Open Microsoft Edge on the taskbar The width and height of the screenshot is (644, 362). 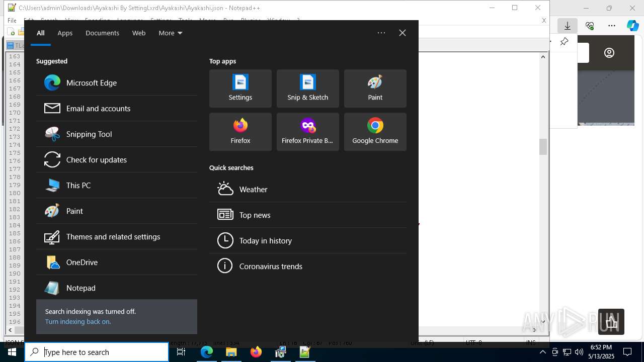click(x=207, y=352)
